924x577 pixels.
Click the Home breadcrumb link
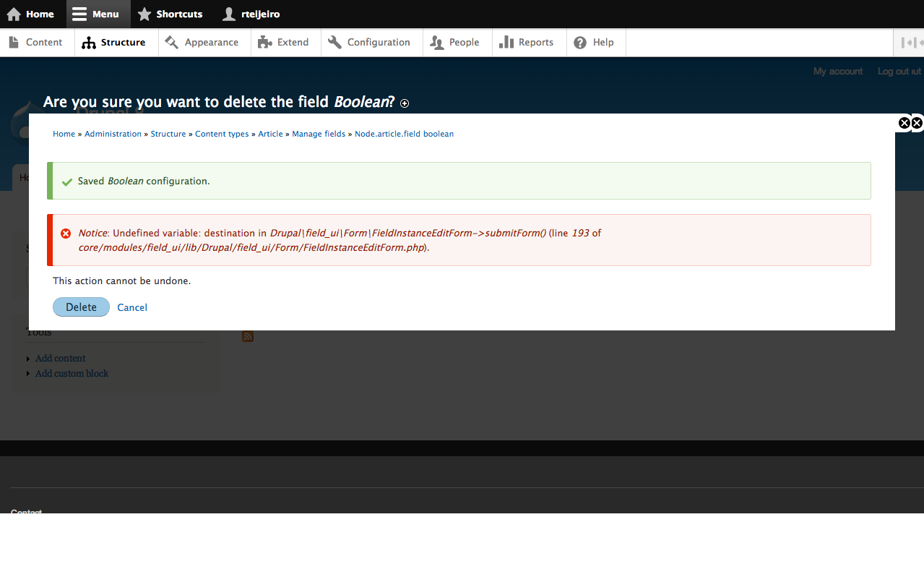pos(64,134)
